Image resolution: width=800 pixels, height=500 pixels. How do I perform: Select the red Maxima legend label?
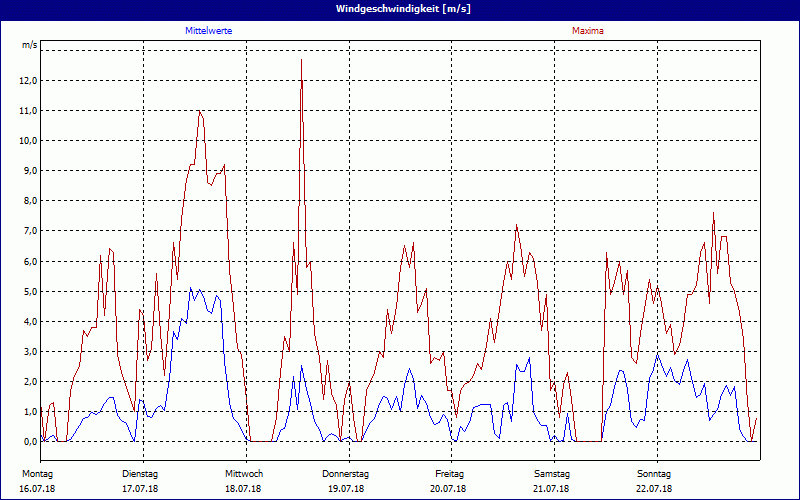tap(588, 31)
